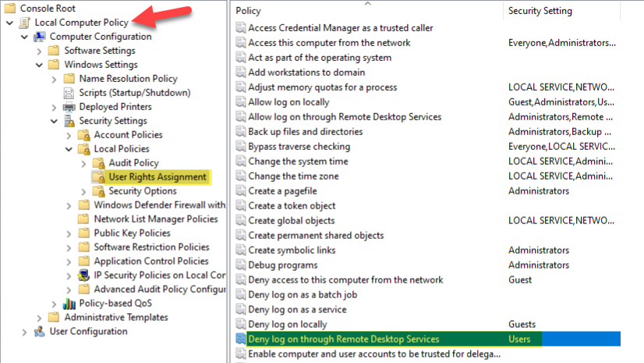Click the IP Security Policies icon
Screen dimensions: 644x363
tap(83, 275)
